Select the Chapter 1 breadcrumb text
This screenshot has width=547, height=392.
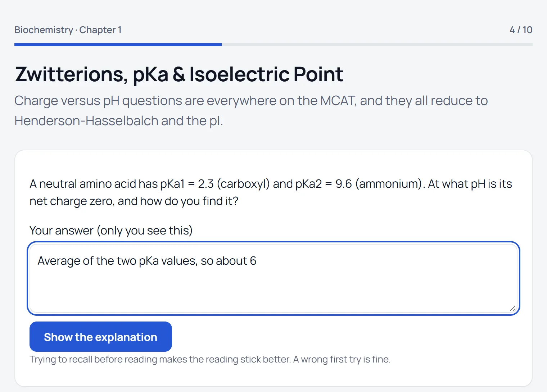pyautogui.click(x=100, y=30)
